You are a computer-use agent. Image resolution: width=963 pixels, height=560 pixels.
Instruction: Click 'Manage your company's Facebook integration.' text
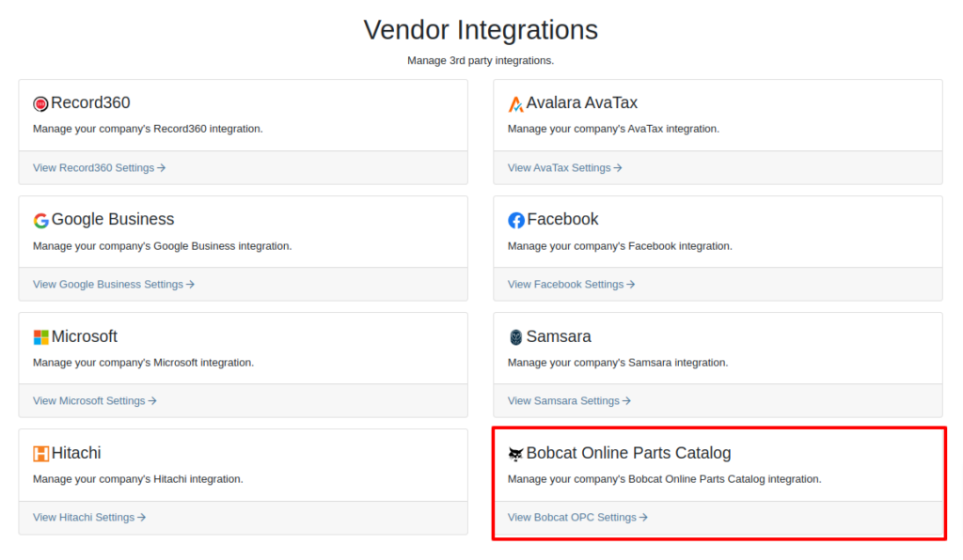click(620, 246)
